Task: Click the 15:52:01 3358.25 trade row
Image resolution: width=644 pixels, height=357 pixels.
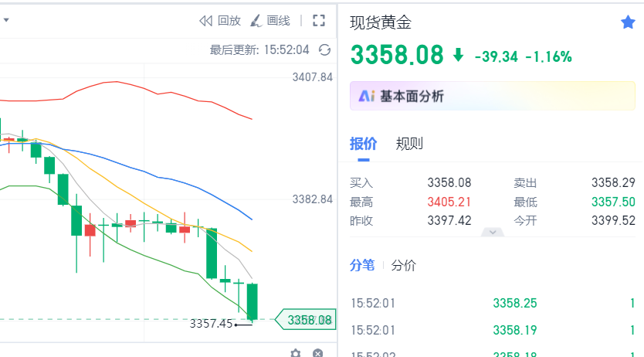Action: coord(493,303)
